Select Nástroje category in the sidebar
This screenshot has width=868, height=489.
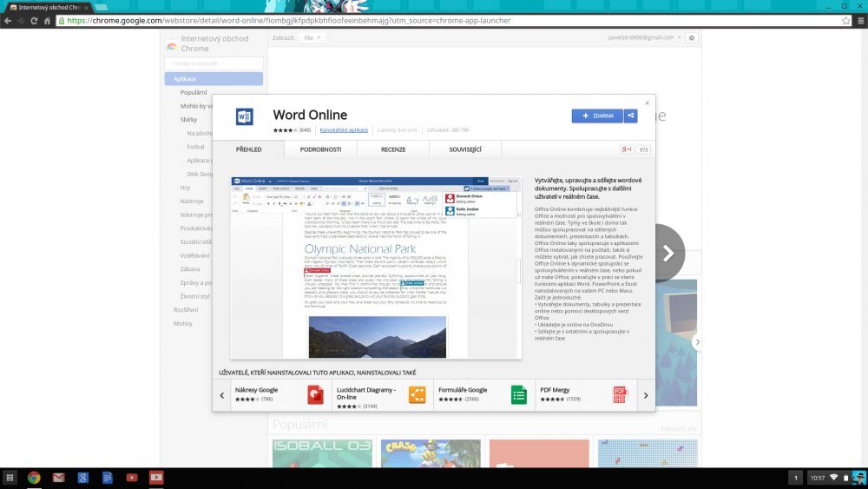click(192, 201)
